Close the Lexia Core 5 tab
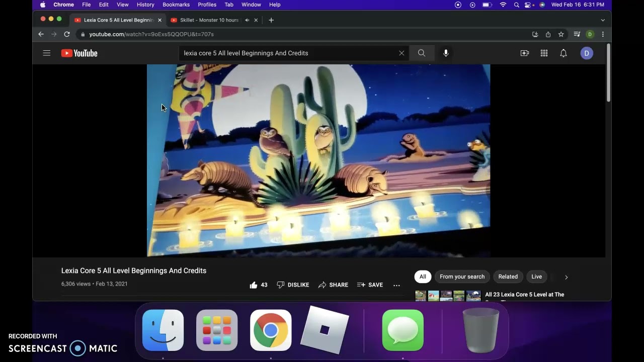The image size is (644, 362). point(159,20)
